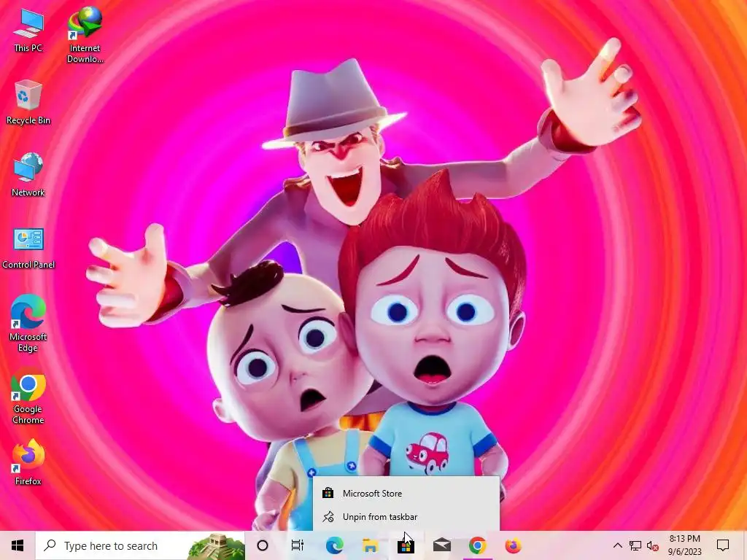Click the Microsoft Store taskbar icon
This screenshot has height=560, width=747.
(406, 545)
